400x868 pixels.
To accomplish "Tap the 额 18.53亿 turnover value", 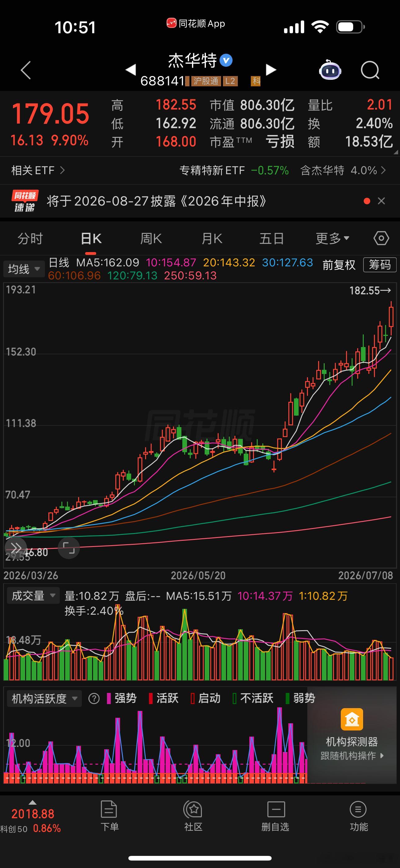I will 369,142.
